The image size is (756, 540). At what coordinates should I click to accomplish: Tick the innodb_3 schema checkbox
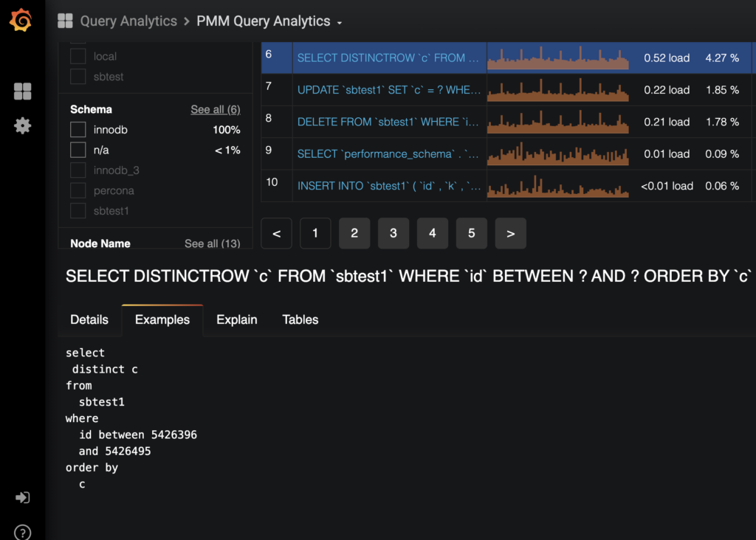pyautogui.click(x=78, y=170)
